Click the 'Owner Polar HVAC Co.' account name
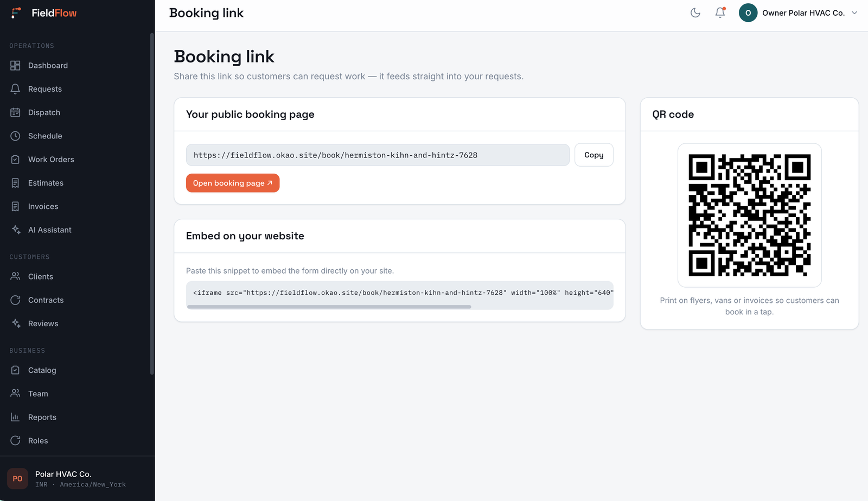Screen dimensions: 868x501 [803, 13]
